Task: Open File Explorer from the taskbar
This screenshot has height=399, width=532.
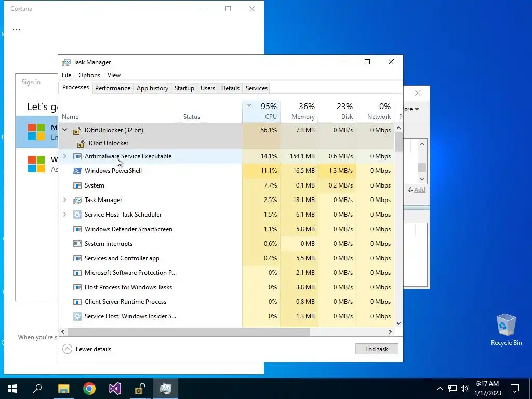Action: [63, 389]
